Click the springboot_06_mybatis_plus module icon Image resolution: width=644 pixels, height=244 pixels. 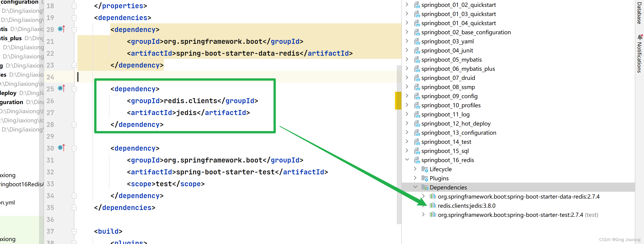point(417,69)
